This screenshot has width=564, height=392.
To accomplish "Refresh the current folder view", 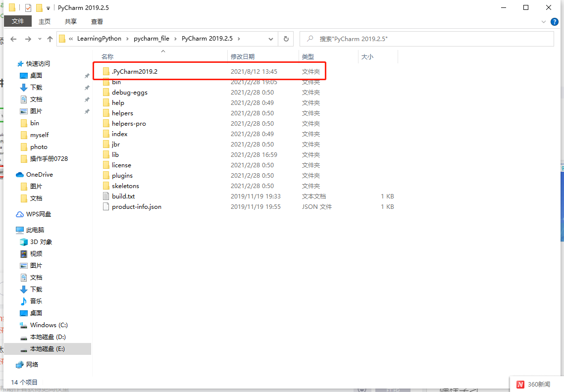I will click(x=286, y=39).
